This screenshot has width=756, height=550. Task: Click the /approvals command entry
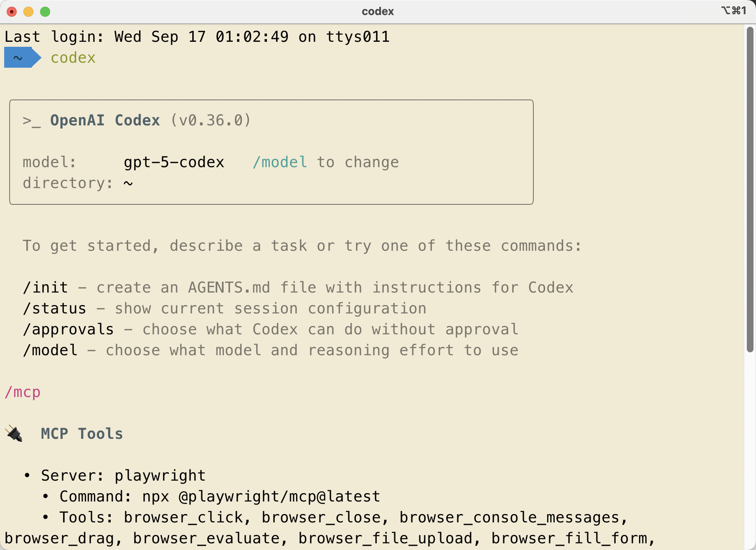point(68,329)
